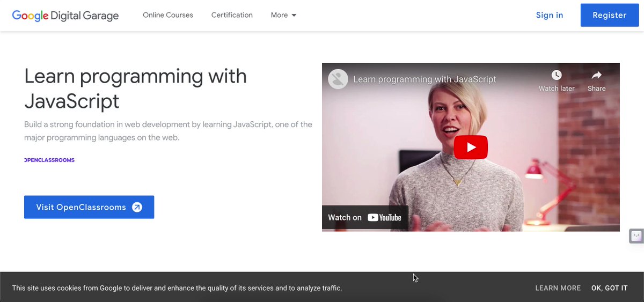Open the Online Courses menu item

[168, 15]
